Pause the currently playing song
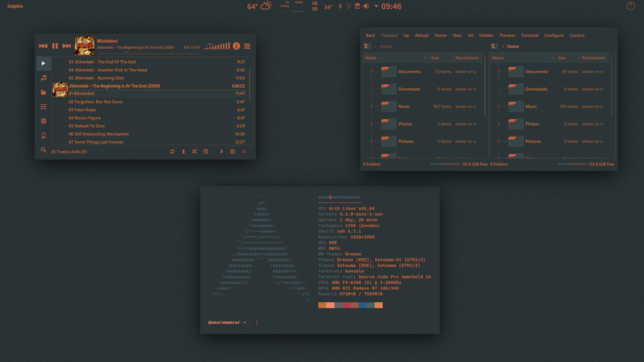The image size is (644, 362). 55,46
